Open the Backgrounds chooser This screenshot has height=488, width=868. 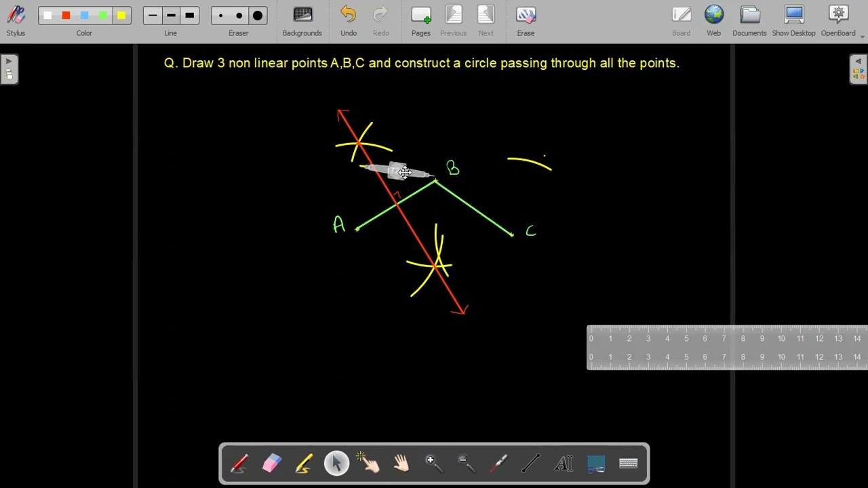pos(302,21)
